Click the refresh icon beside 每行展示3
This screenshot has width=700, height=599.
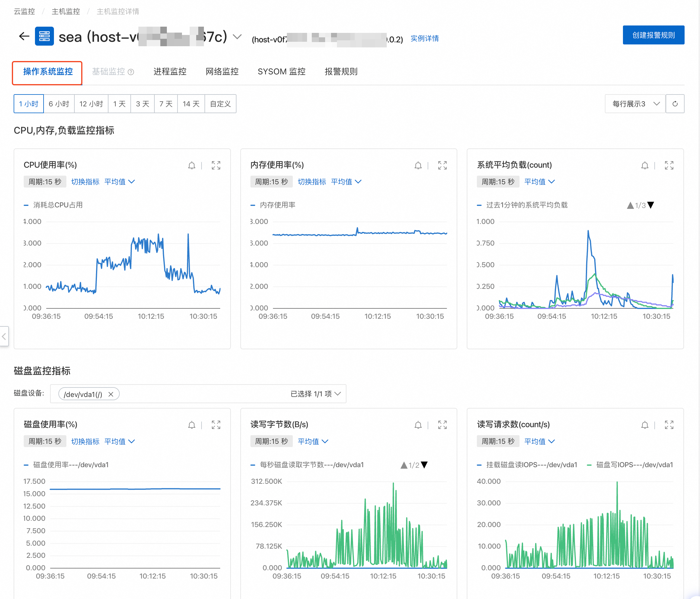[675, 104]
